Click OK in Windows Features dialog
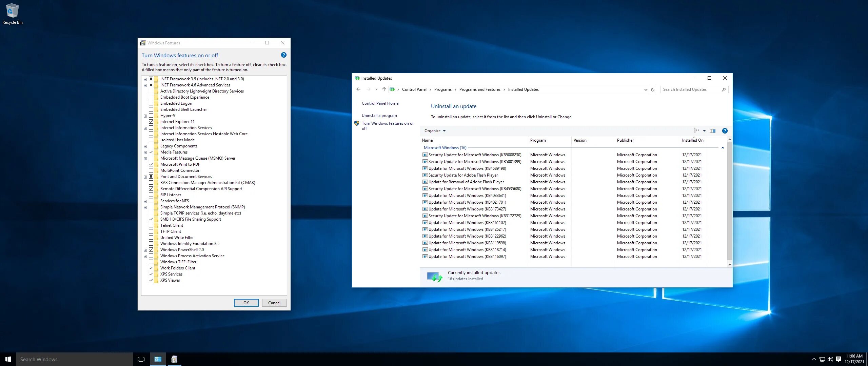 click(246, 303)
